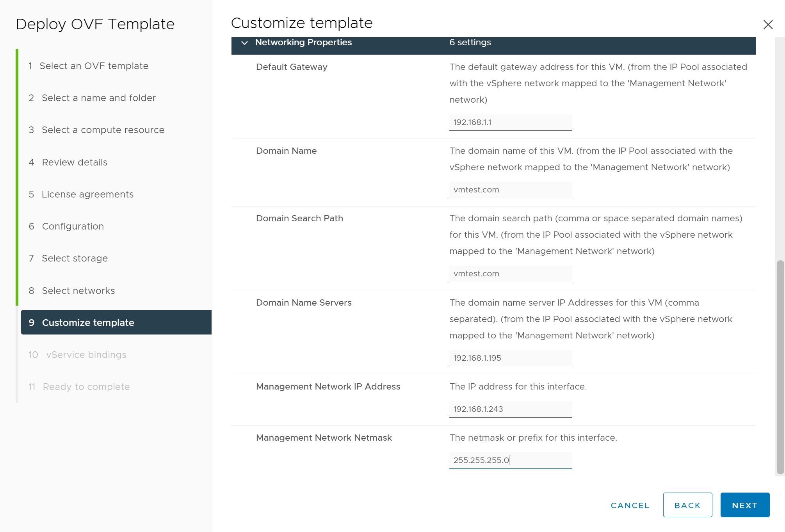Go to step 2 Select a name and folder
The width and height of the screenshot is (785, 532).
98,98
